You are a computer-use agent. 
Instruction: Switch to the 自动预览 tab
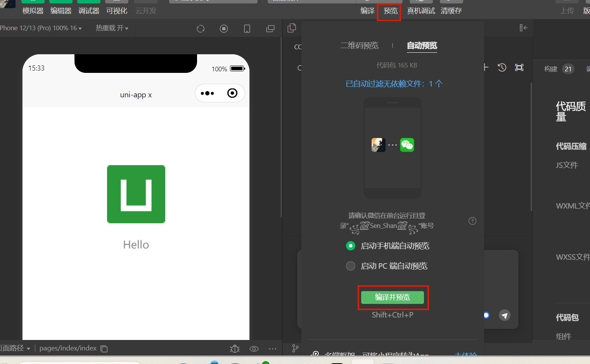coord(422,45)
